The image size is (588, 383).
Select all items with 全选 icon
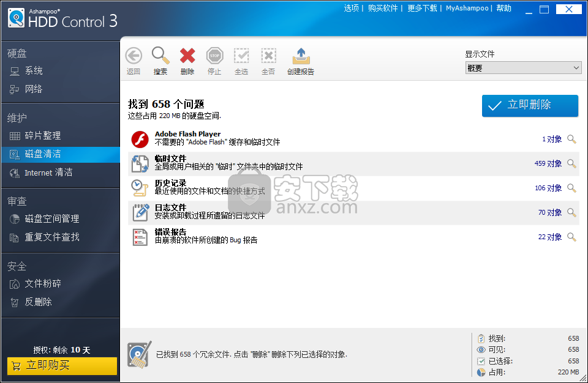click(x=241, y=56)
